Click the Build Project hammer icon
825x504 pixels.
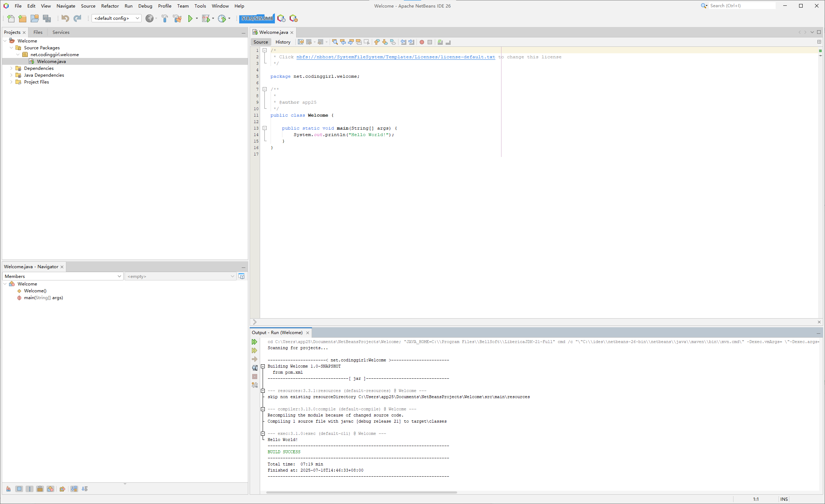[x=165, y=18]
